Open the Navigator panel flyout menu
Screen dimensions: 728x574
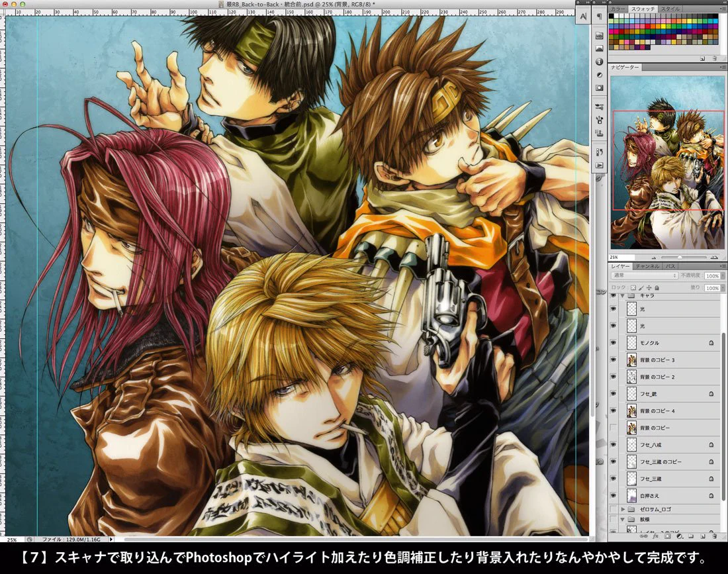coord(723,68)
